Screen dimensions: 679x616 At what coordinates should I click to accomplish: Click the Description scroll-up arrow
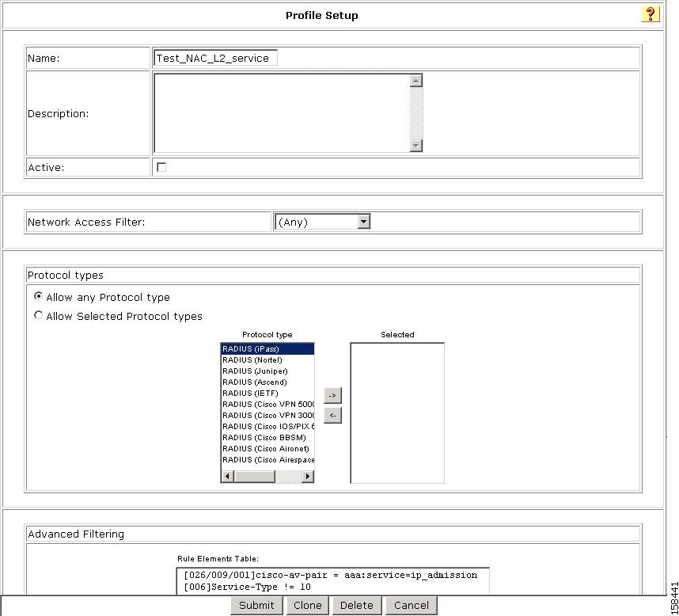(x=415, y=79)
